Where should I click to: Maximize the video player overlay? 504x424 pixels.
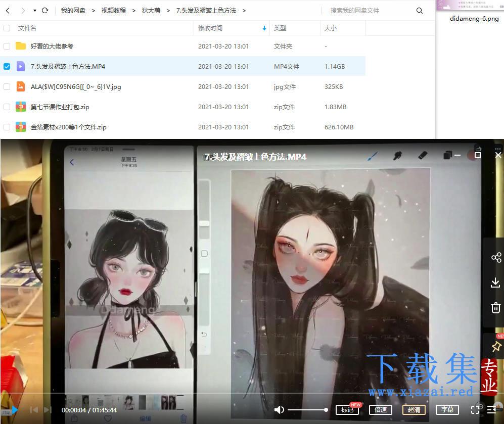coord(478,155)
